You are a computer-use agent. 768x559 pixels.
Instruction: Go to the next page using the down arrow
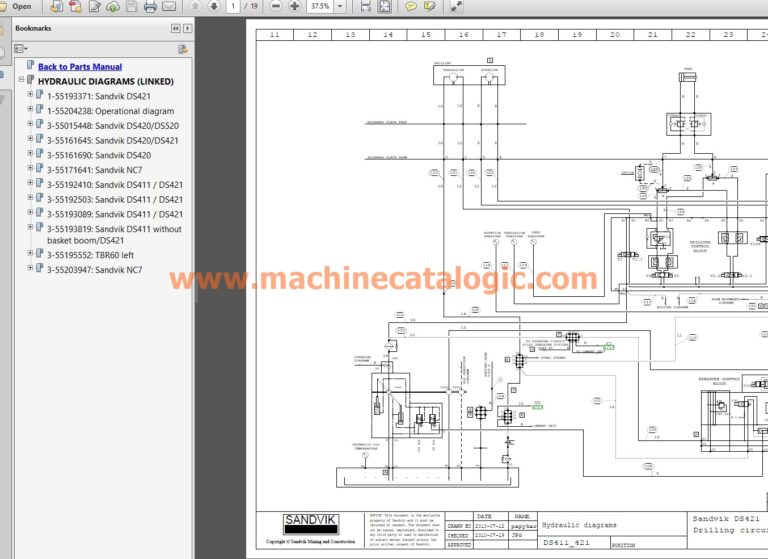(x=213, y=6)
